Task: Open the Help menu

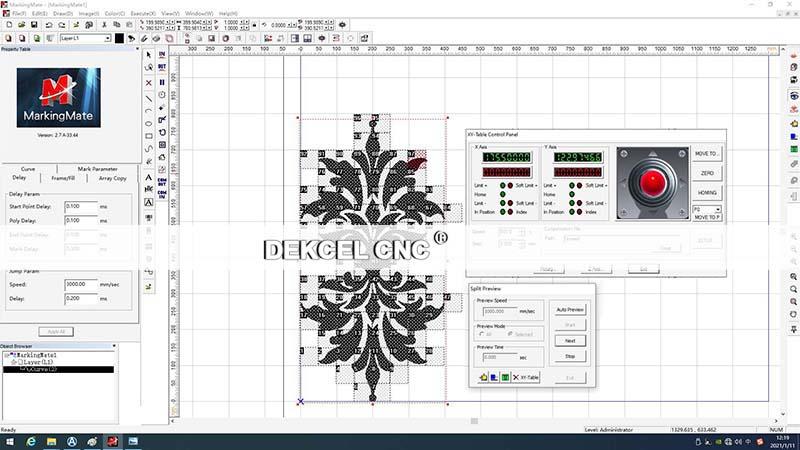Action: [228, 13]
